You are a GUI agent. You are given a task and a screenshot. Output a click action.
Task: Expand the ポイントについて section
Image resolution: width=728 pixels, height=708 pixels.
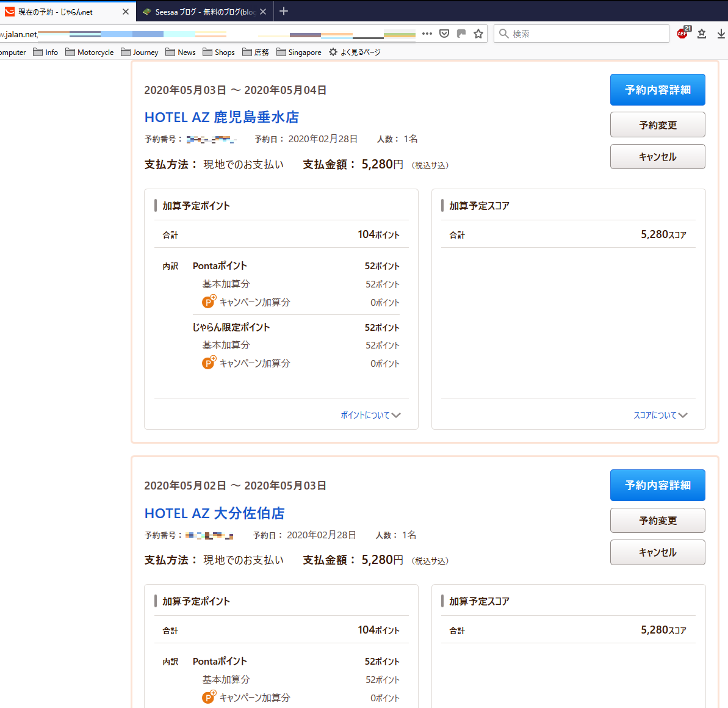tap(370, 415)
